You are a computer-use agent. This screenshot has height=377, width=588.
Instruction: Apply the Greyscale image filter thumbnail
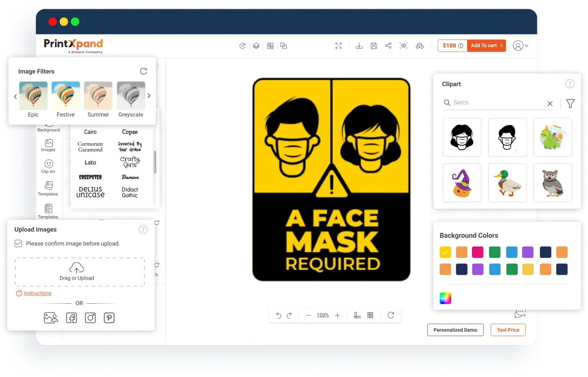[131, 96]
